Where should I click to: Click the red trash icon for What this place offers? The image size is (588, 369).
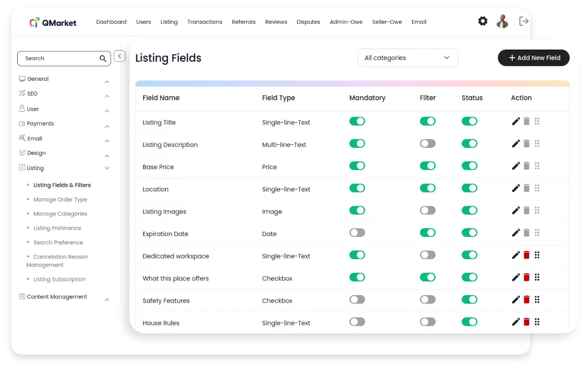526,277
